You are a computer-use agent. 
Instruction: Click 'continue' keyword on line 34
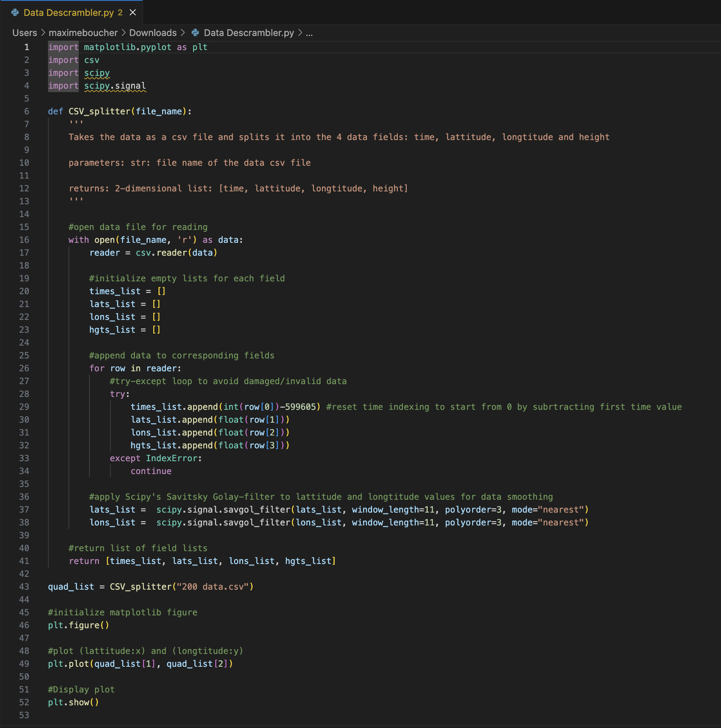pyautogui.click(x=151, y=471)
